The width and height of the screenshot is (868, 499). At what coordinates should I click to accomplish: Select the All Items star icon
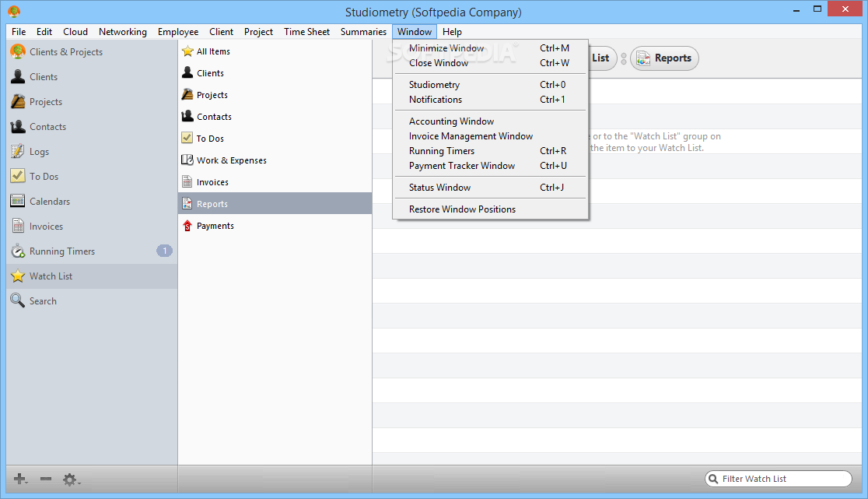click(x=187, y=51)
